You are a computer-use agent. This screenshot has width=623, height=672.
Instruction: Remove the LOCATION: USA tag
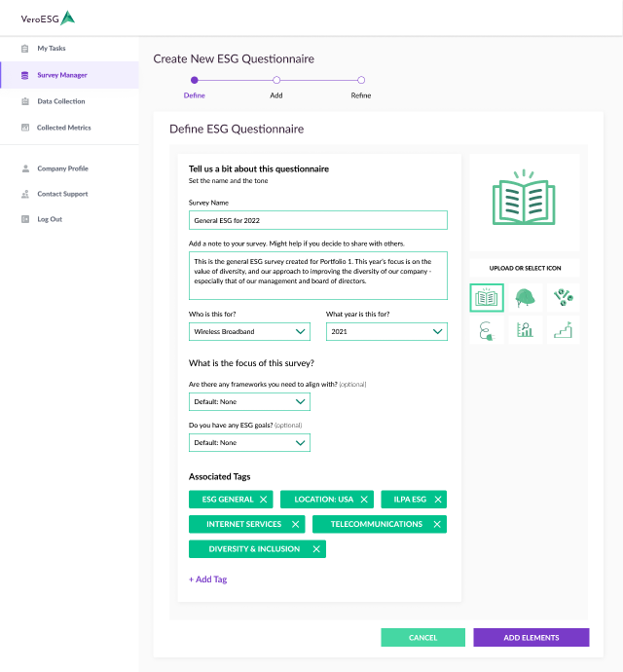click(x=364, y=500)
